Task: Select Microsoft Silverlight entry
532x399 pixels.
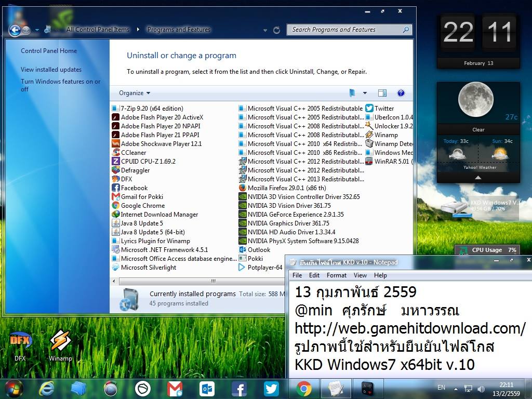Action: [144, 268]
